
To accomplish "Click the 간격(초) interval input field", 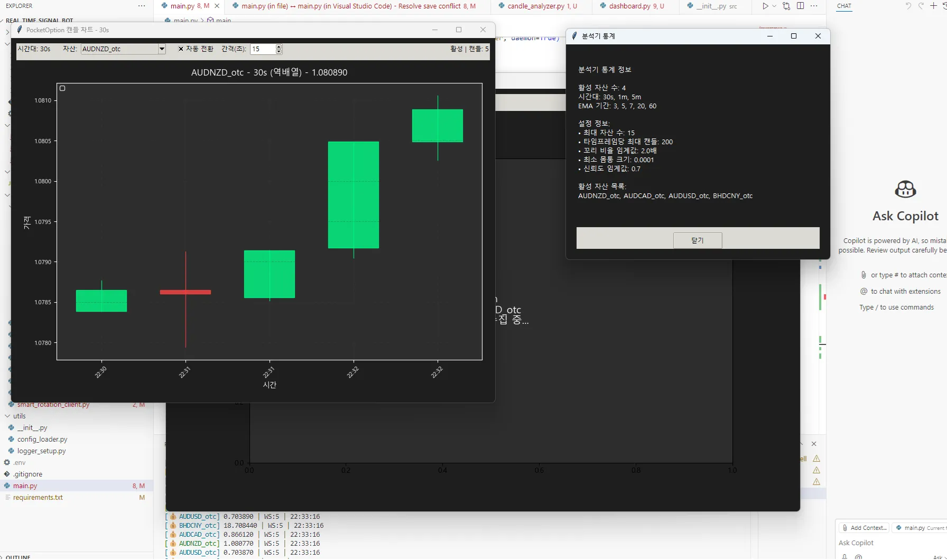I will 263,49.
